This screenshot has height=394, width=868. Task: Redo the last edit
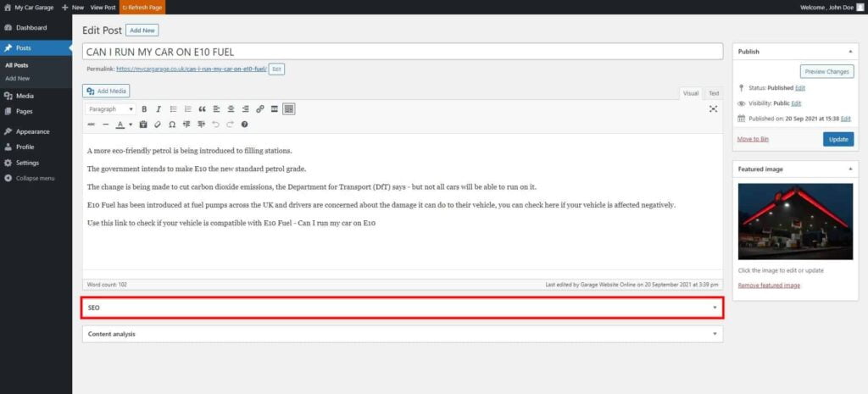231,125
